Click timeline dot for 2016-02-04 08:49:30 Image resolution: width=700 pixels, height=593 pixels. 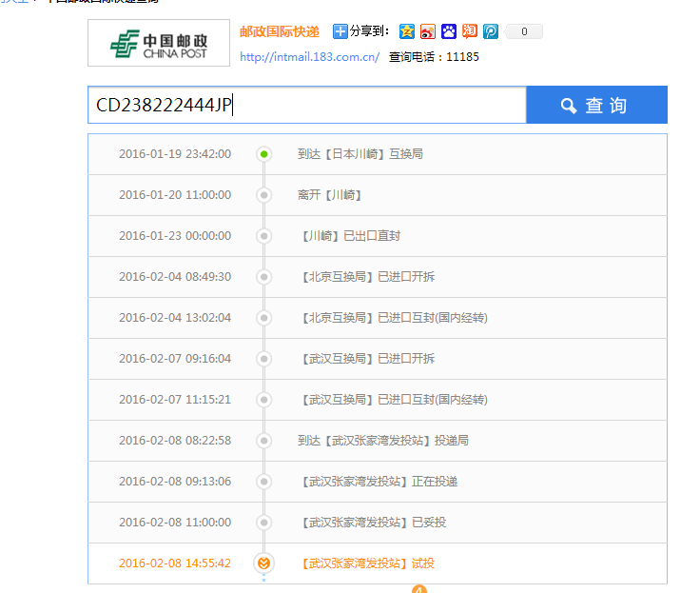point(263,277)
